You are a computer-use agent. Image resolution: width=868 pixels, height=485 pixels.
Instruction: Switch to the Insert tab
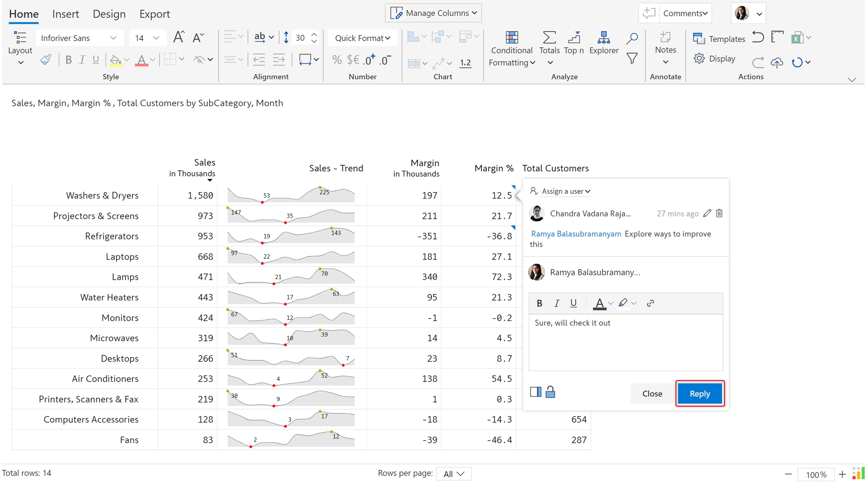click(x=66, y=14)
